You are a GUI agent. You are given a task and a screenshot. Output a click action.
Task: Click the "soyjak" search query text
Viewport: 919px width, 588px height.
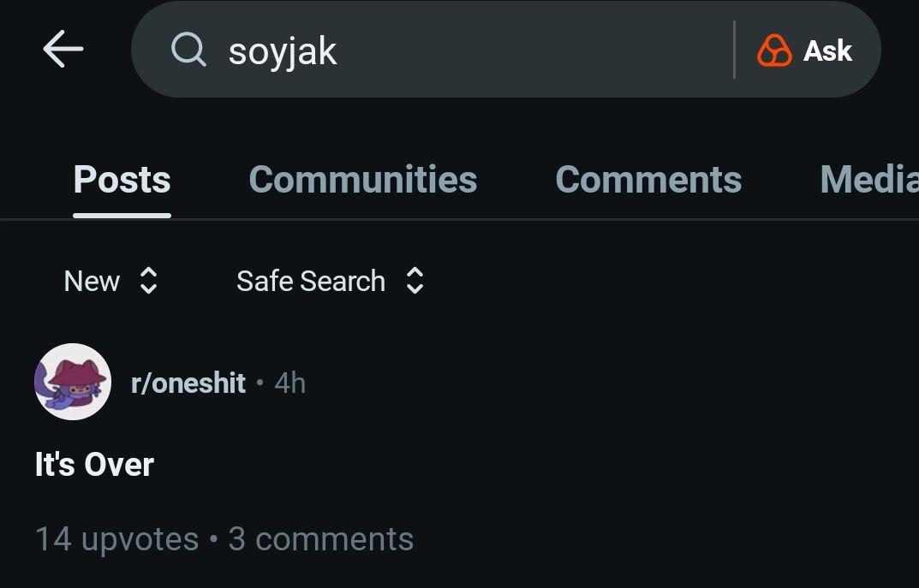pos(283,51)
